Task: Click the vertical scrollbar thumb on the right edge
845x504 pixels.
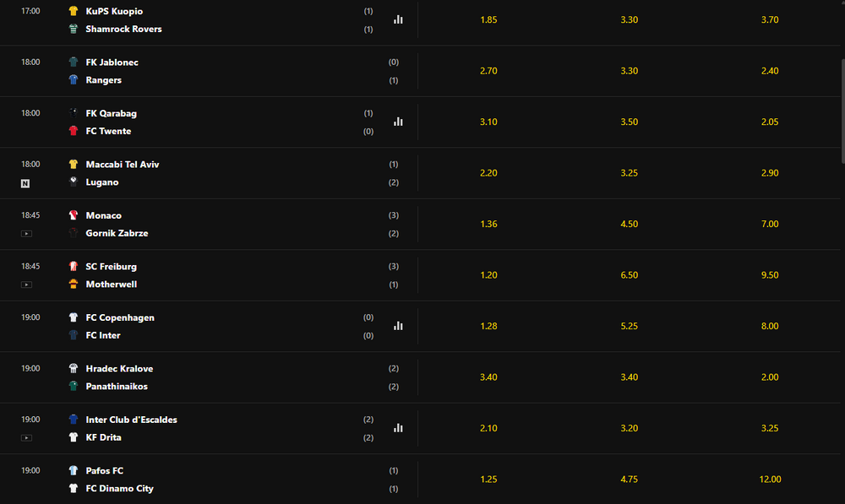Action: coord(842,111)
